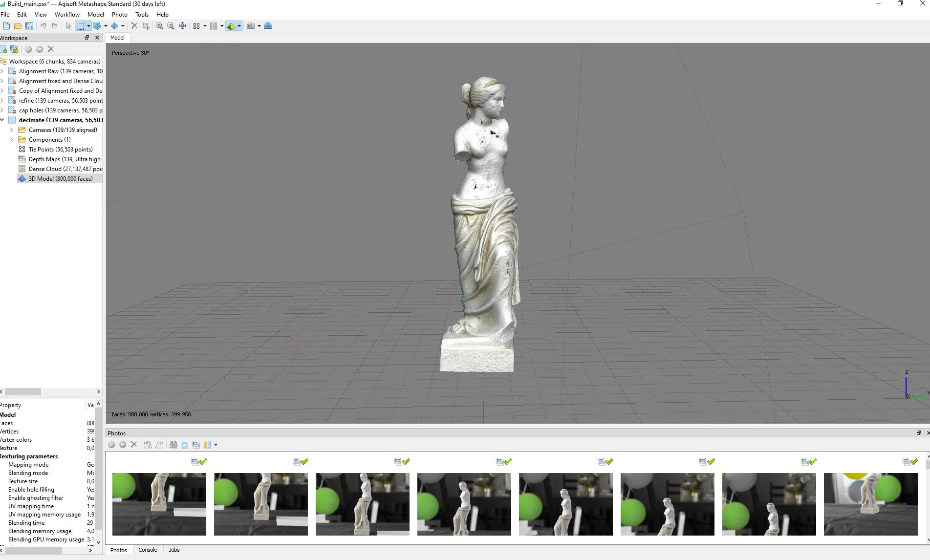Open the Photos view mode dropdown
This screenshot has height=560, width=930.
point(216,445)
